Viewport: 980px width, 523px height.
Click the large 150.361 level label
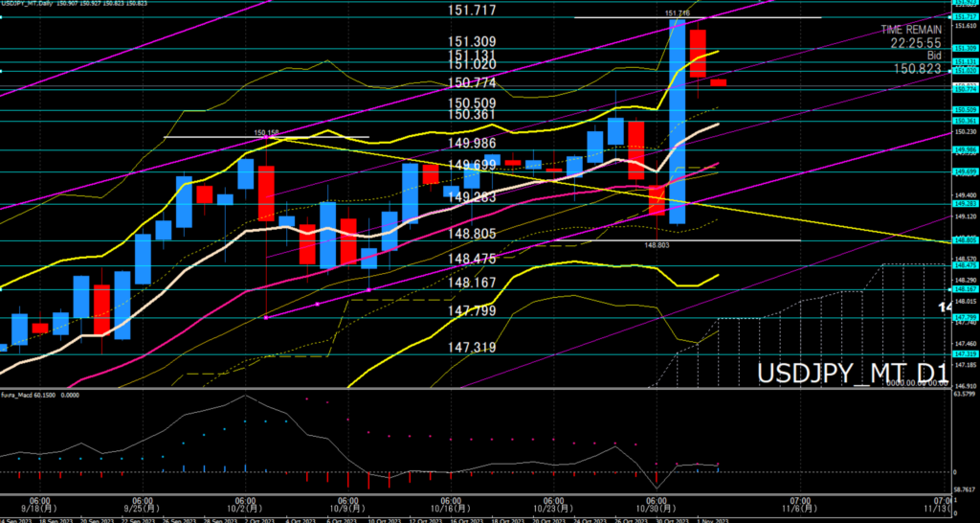click(x=472, y=115)
